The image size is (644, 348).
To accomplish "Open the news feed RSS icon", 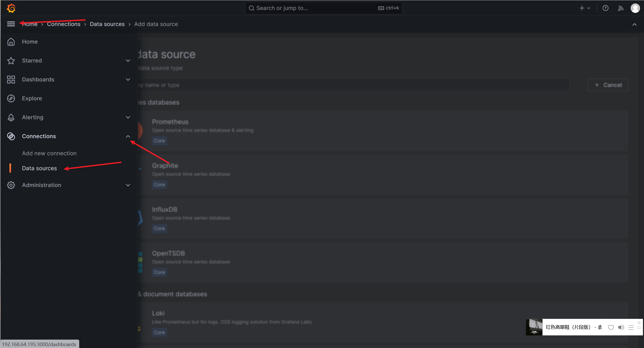I will click(x=620, y=8).
